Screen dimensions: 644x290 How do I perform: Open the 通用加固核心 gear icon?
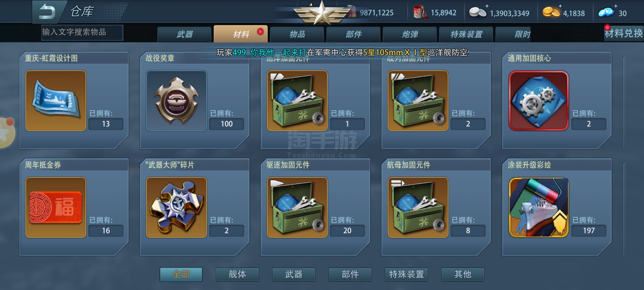[539, 101]
